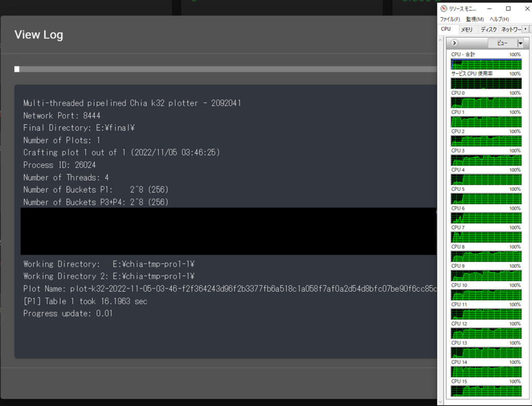Viewport: 532px width, 406px height.
Task: Switch to the ディスク tab
Action: pos(488,30)
